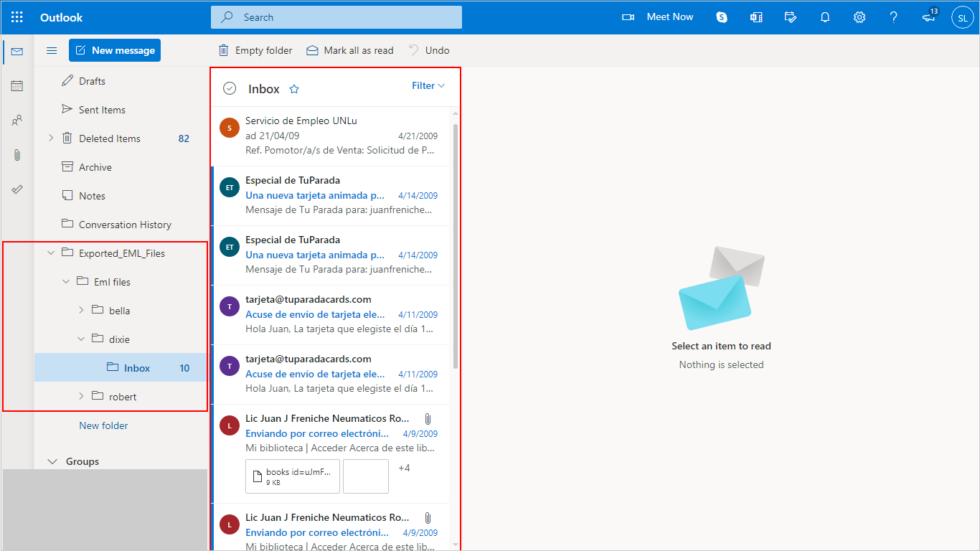Expand the bella folder chevron
Image resolution: width=980 pixels, height=551 pixels.
[x=81, y=310]
